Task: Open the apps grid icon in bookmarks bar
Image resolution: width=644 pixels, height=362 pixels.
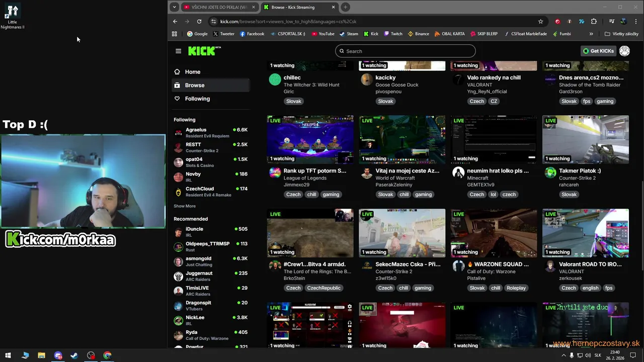Action: point(175,34)
